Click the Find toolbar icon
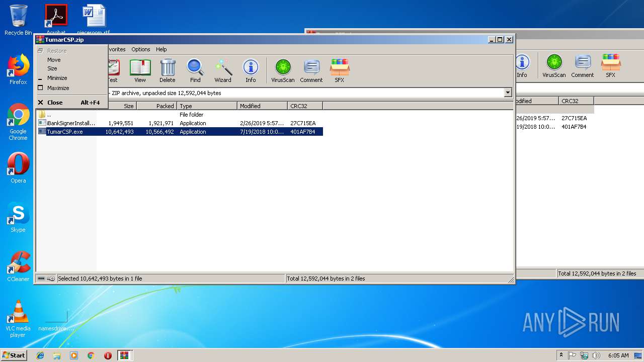This screenshot has height=362, width=644. pyautogui.click(x=195, y=70)
